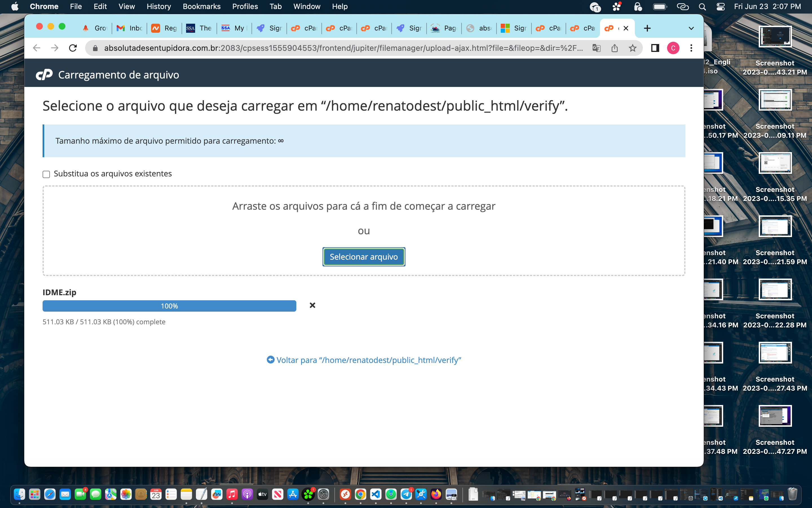Image resolution: width=812 pixels, height=508 pixels.
Task: Go back to previous page
Action: coord(37,48)
